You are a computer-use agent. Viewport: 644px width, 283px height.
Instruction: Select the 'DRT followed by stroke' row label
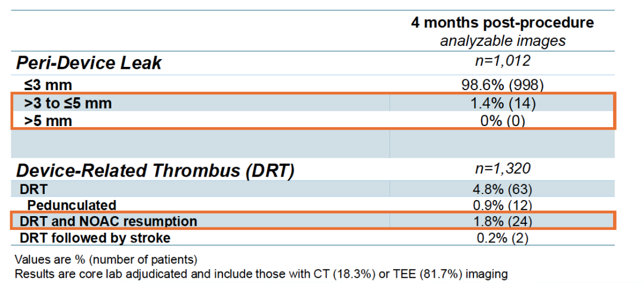95,238
